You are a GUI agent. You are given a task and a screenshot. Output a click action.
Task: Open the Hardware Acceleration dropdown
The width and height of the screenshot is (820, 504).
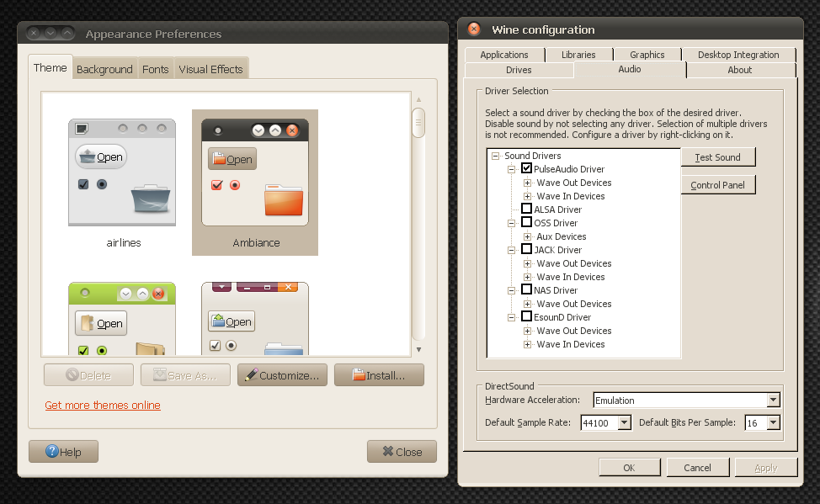click(775, 400)
